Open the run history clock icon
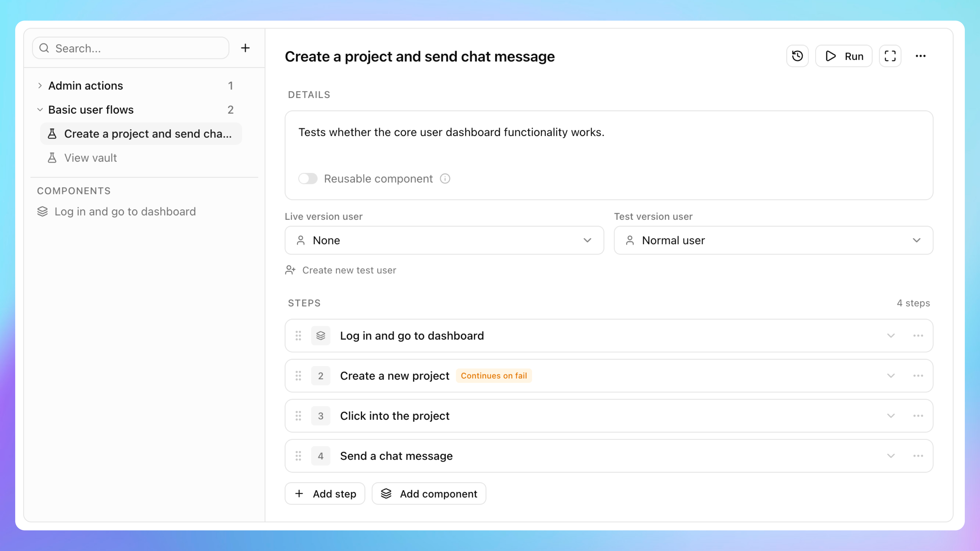Screen dimensions: 980x551 tap(797, 56)
